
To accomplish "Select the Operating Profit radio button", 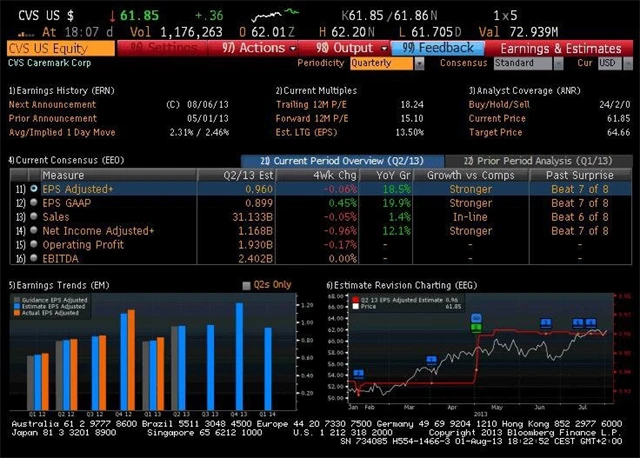I will point(34,244).
